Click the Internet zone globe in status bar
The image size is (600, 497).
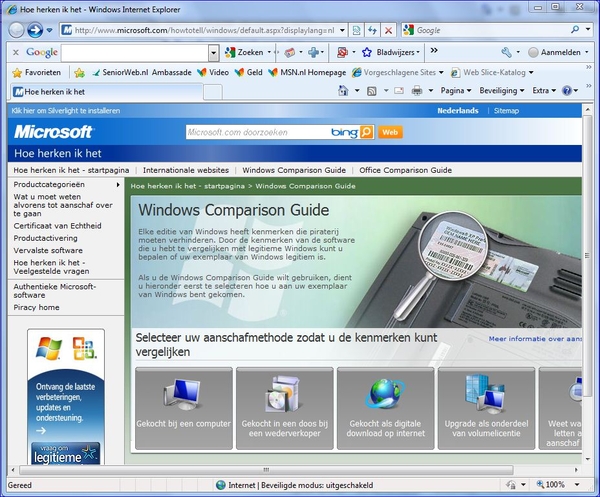tap(221, 485)
